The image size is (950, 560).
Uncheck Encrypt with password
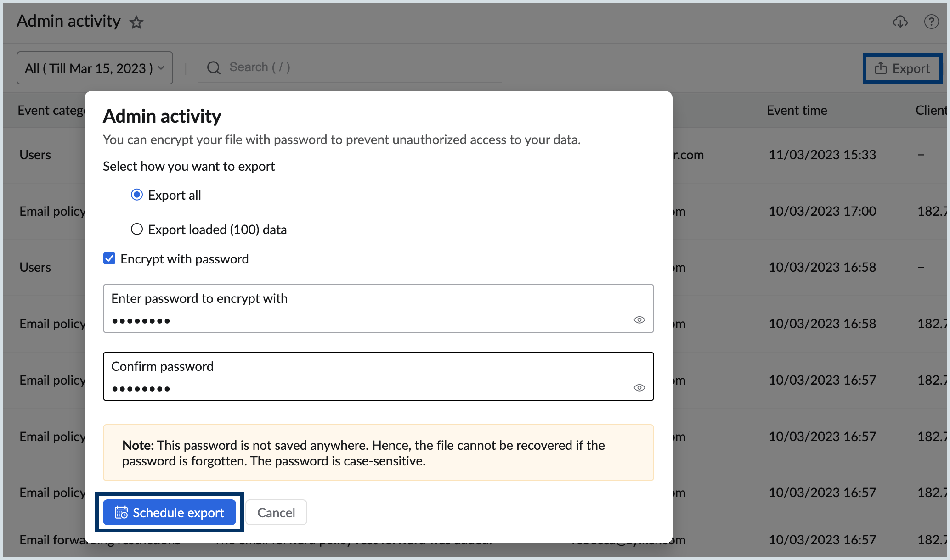coord(109,258)
